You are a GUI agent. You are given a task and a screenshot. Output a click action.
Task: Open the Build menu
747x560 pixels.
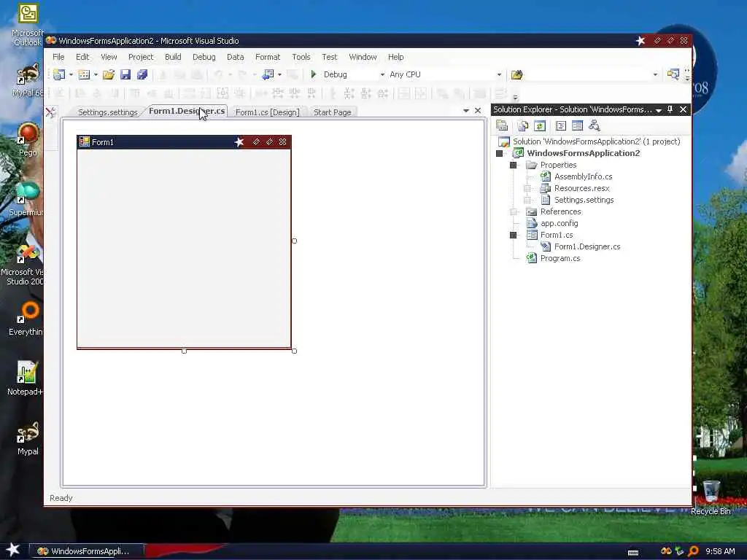[173, 57]
